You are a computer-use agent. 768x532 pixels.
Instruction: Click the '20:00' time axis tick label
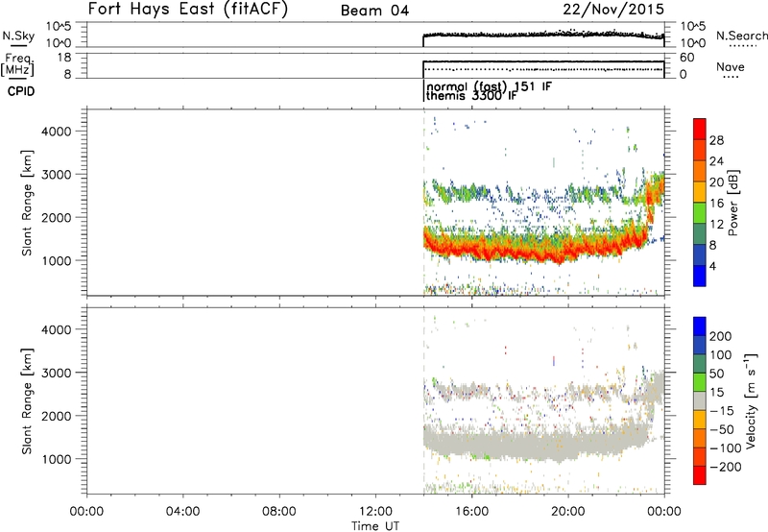pyautogui.click(x=568, y=512)
